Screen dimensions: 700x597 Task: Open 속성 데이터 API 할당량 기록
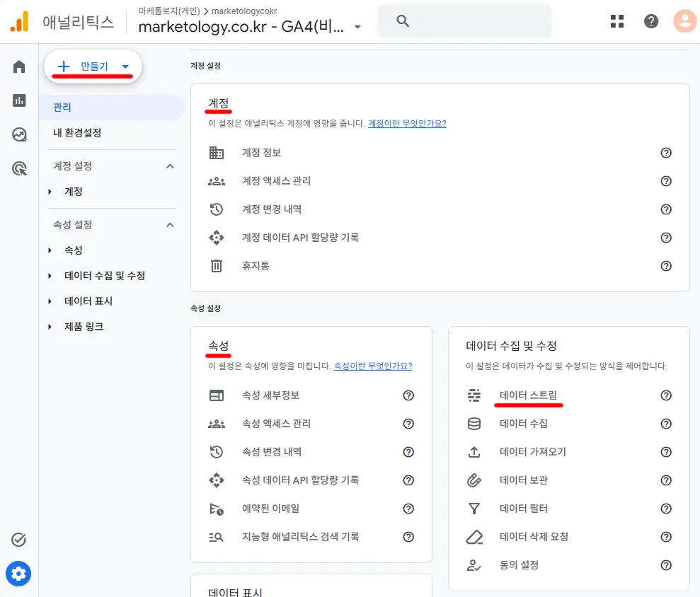300,480
